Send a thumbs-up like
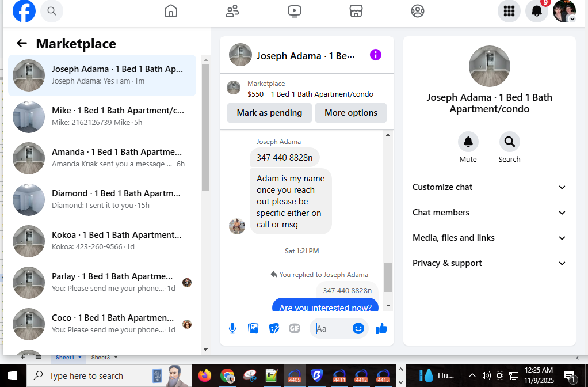This screenshot has height=387, width=588. 381,328
